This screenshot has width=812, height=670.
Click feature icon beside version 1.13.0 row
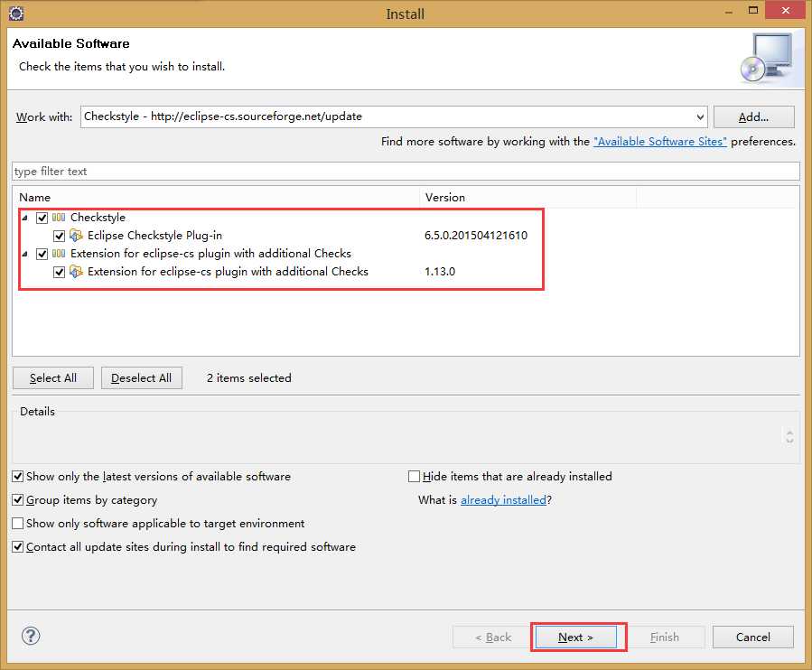pos(76,272)
